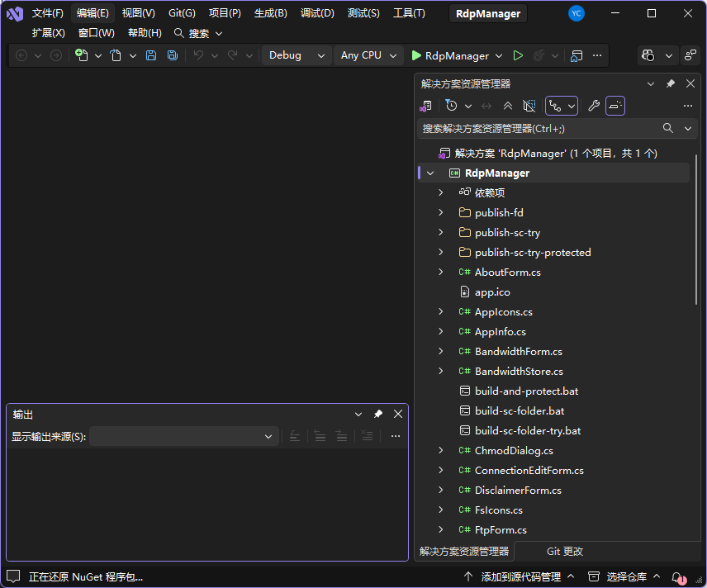Expand the publish-fd folder
The image size is (707, 588).
[x=441, y=212]
